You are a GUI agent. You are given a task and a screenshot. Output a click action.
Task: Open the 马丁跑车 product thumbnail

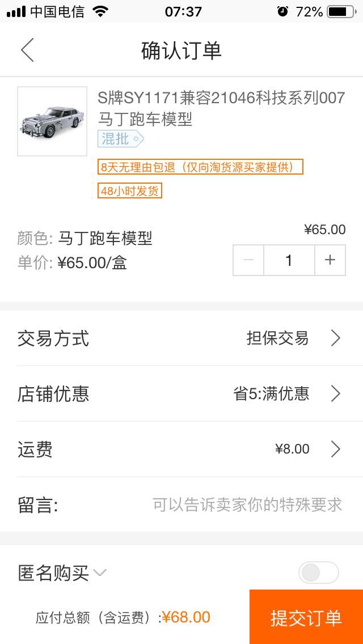pyautogui.click(x=52, y=121)
